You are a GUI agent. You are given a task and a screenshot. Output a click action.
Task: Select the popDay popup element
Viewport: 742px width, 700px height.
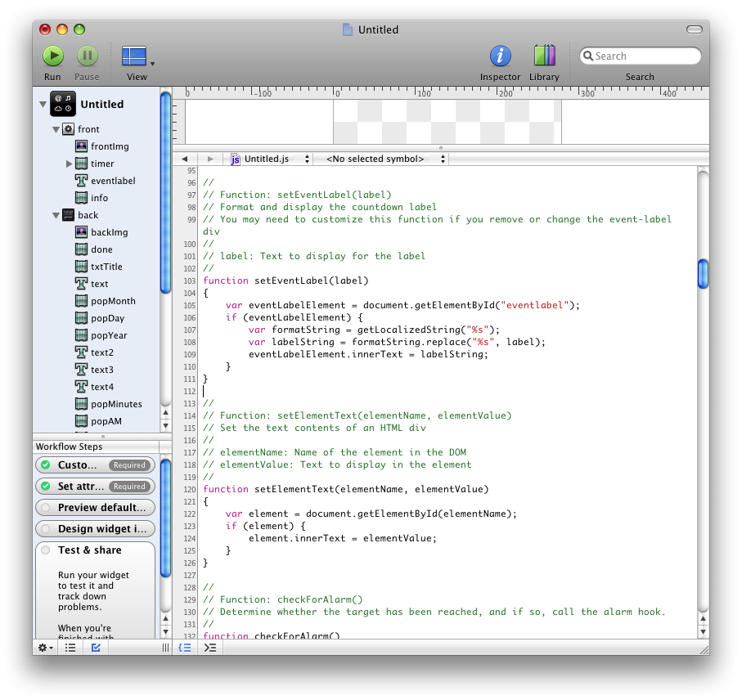pyautogui.click(x=100, y=318)
